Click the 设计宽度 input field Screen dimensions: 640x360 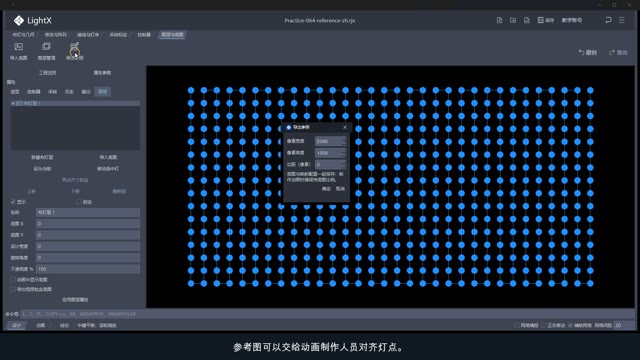pyautogui.click(x=88, y=247)
